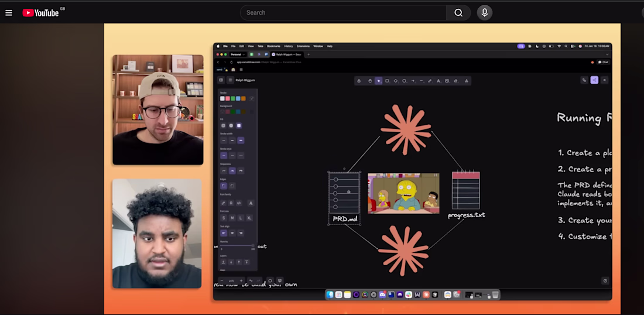Open the Excalidraw hamburger menu
The width and height of the screenshot is (644, 315).
(231, 80)
